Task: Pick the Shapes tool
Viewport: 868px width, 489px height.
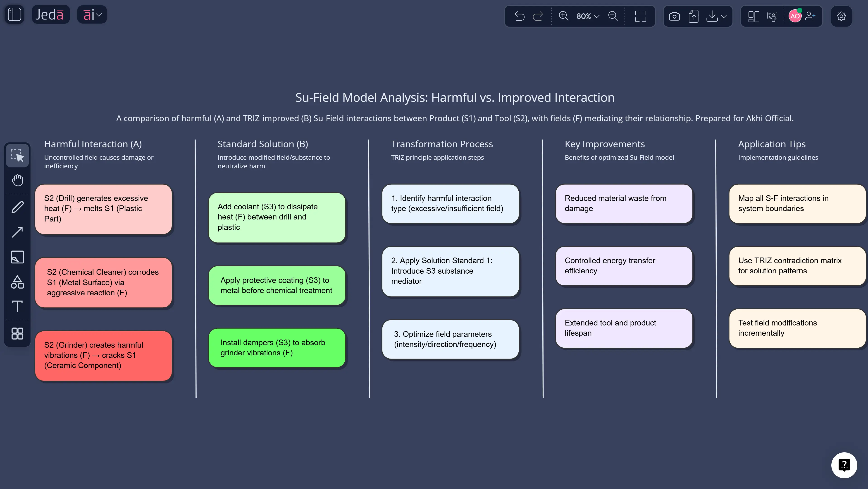Action: (17, 282)
